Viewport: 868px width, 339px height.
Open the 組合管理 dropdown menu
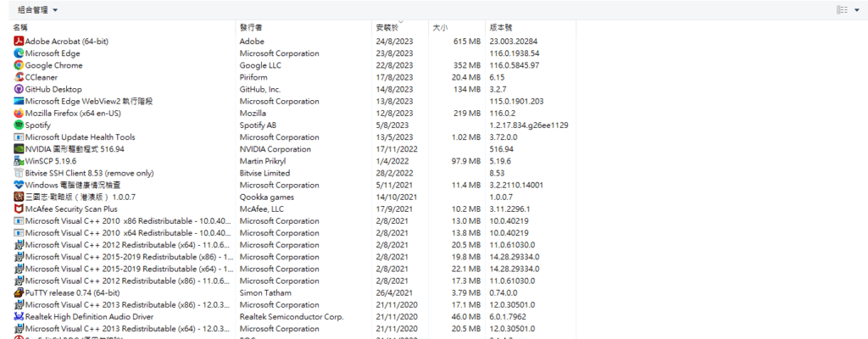coord(37,10)
